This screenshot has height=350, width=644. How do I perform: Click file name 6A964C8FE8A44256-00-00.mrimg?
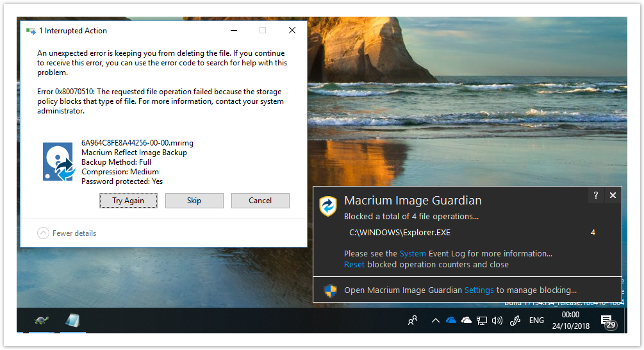pyautogui.click(x=137, y=143)
